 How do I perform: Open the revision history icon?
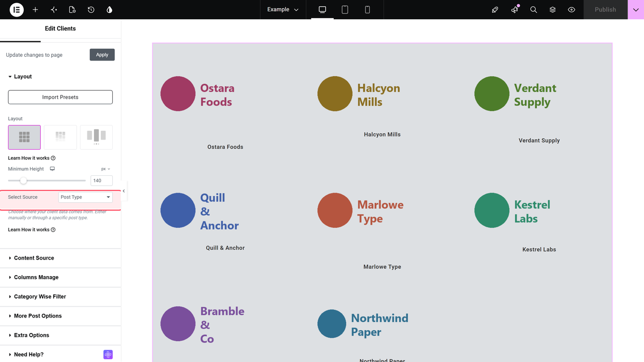coord(91,10)
